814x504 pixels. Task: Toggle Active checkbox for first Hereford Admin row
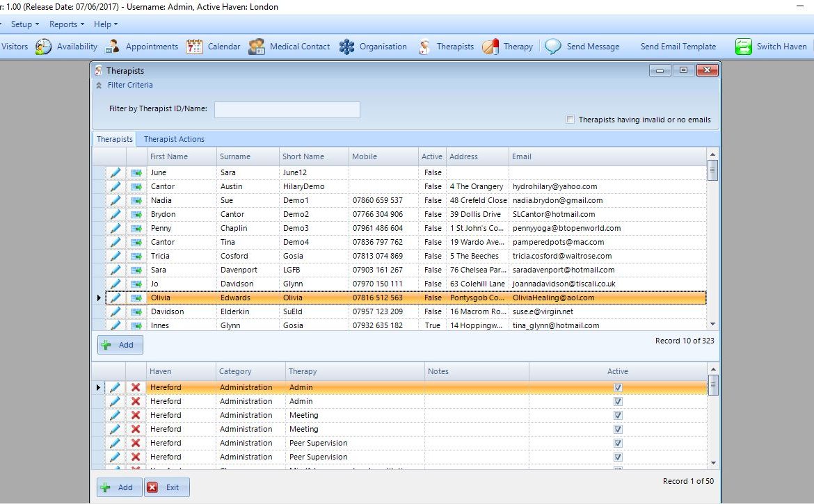point(618,387)
